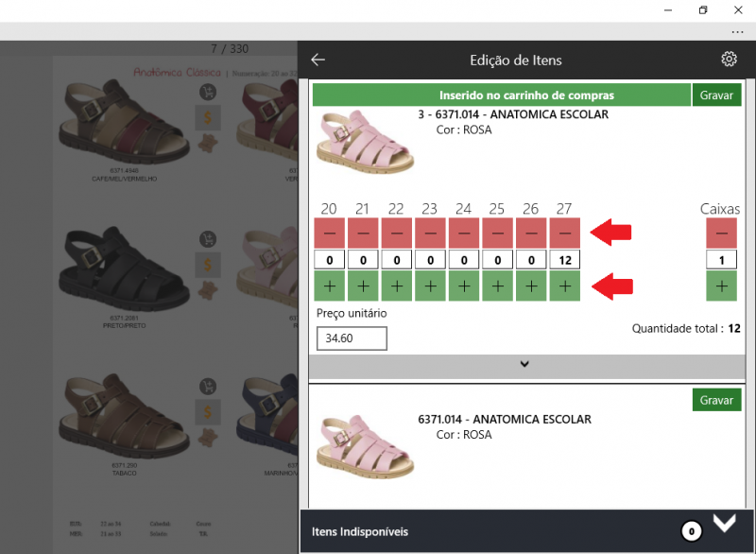Viewport: 756px width, 554px height.
Task: Add one more box with Caixas plus
Action: (722, 286)
